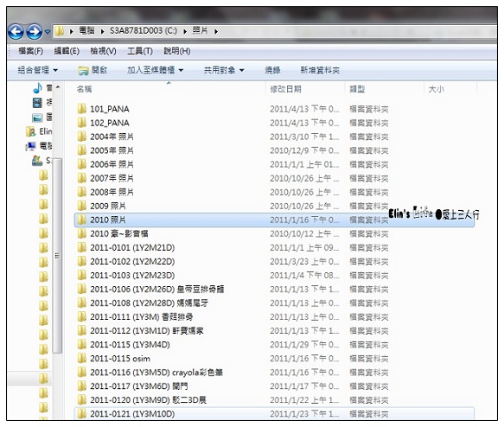Select the Videos library icon in sidebar
Viewport: 504px width, 427px height.
37,103
